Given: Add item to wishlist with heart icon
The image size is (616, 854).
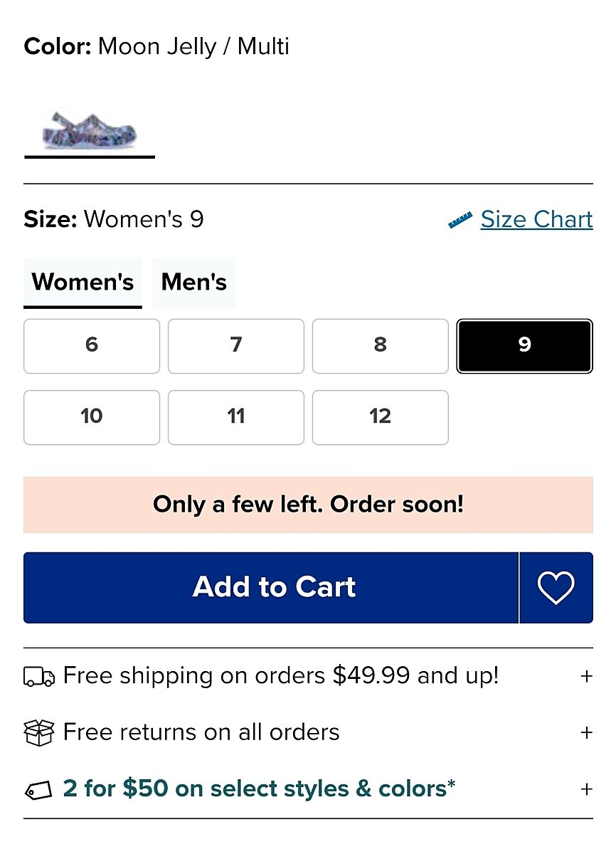Looking at the screenshot, I should tap(556, 588).
